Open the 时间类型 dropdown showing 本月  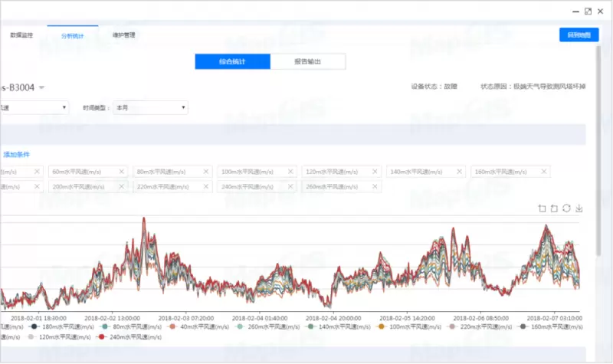[x=150, y=108]
